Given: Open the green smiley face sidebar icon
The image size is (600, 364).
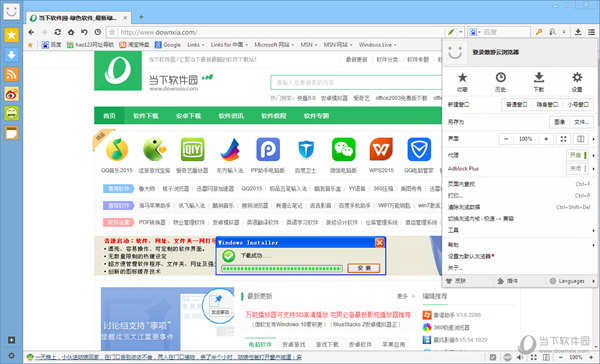Looking at the screenshot, I should click(x=11, y=113).
